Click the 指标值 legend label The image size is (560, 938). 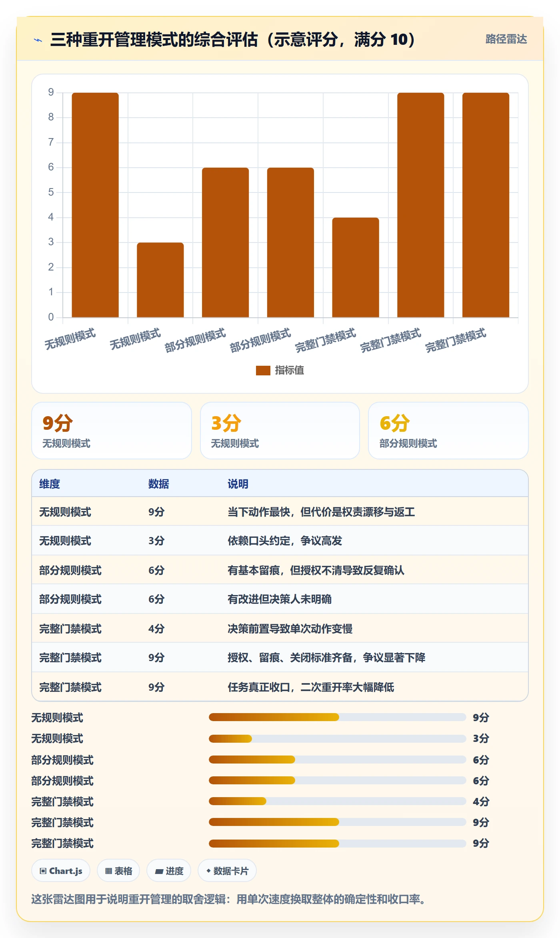pyautogui.click(x=290, y=370)
